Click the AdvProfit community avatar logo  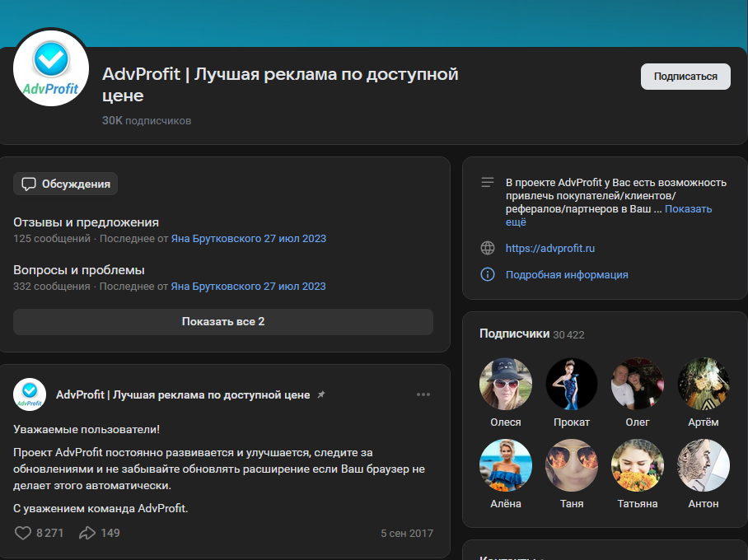51,68
